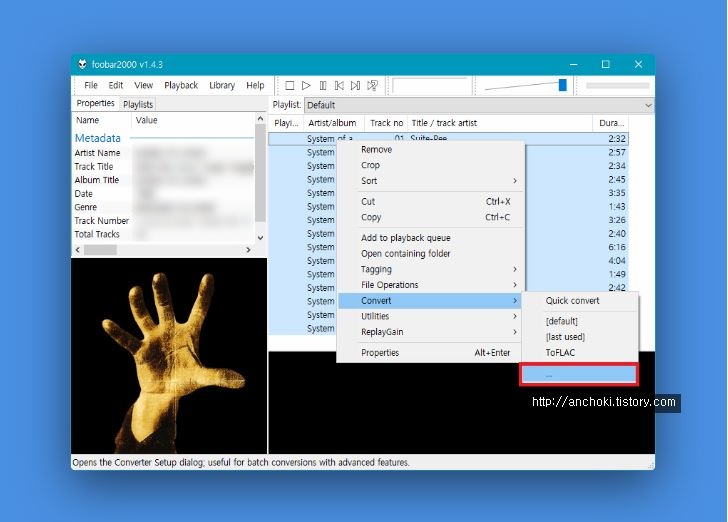Click the Metadata section heading
The width and height of the screenshot is (728, 522).
98,138
